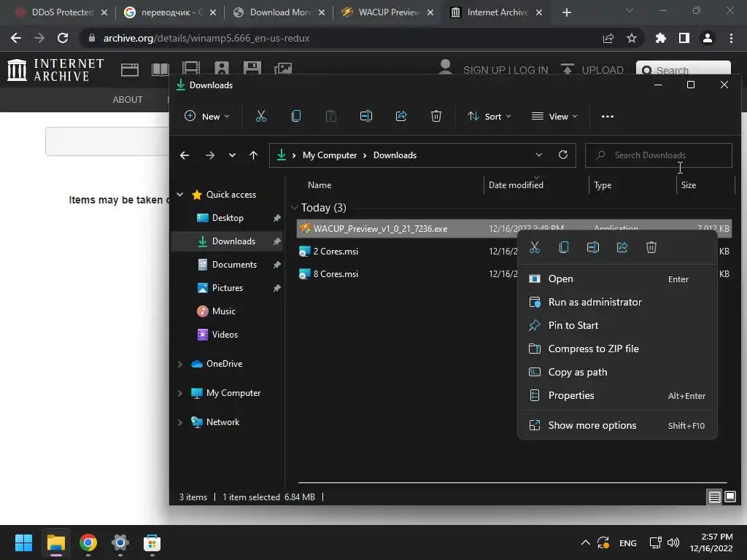The image size is (747, 560).
Task: Click the Copy icon in the context menu
Action: coord(564,247)
